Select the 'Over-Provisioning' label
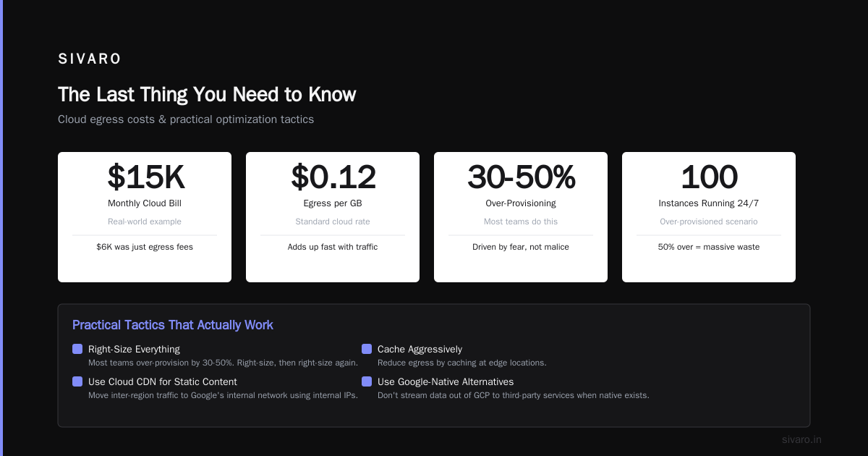This screenshot has height=456, width=868. point(521,203)
